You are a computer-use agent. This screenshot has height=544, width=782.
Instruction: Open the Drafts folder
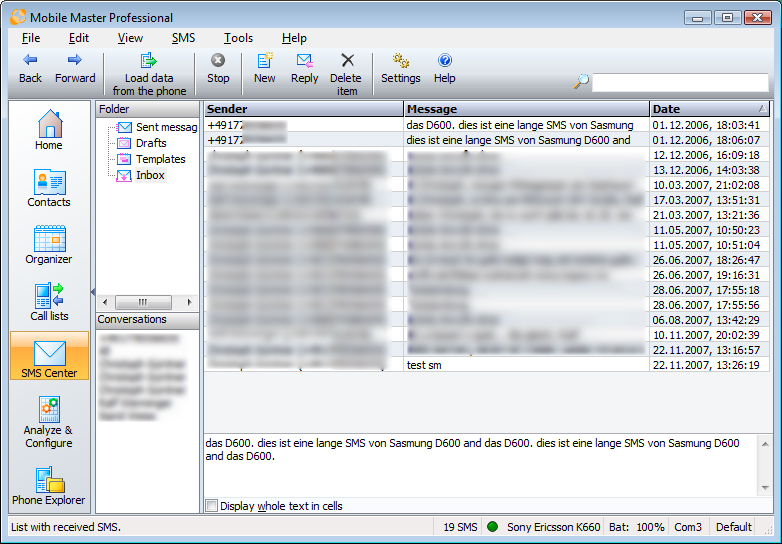click(151, 143)
